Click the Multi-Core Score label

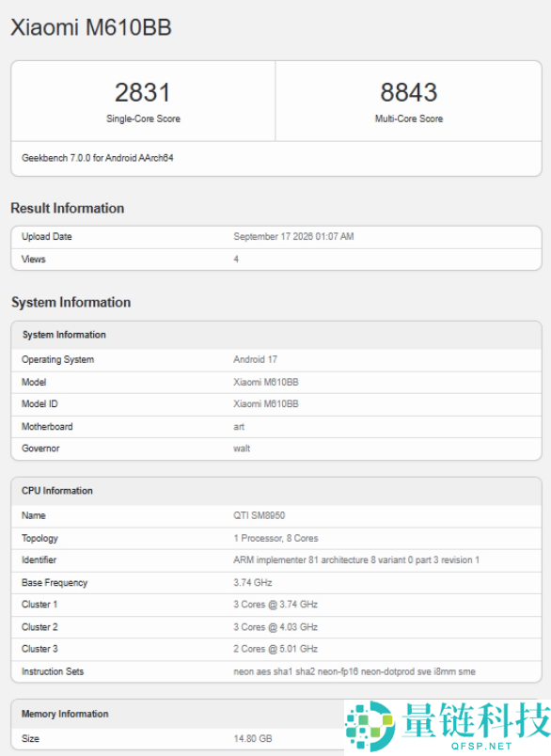coord(409,118)
